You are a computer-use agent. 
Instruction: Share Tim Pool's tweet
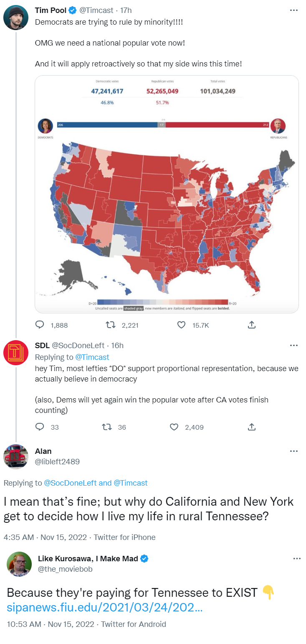(x=251, y=325)
